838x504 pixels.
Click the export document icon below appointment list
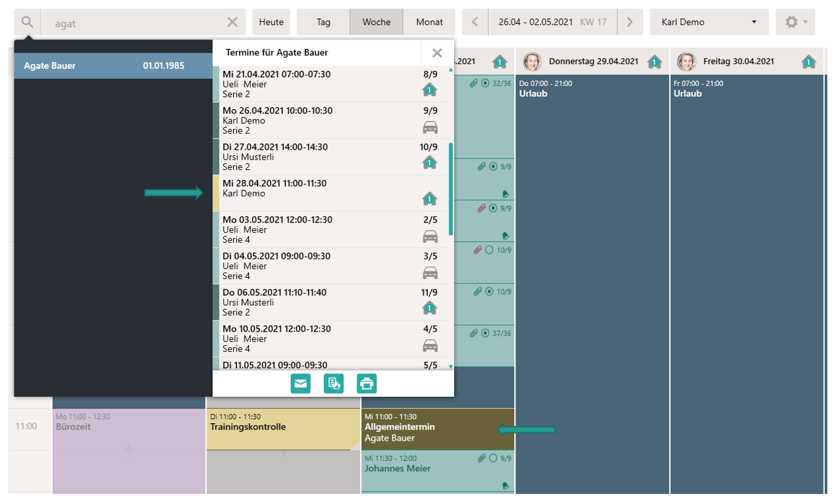point(334,383)
